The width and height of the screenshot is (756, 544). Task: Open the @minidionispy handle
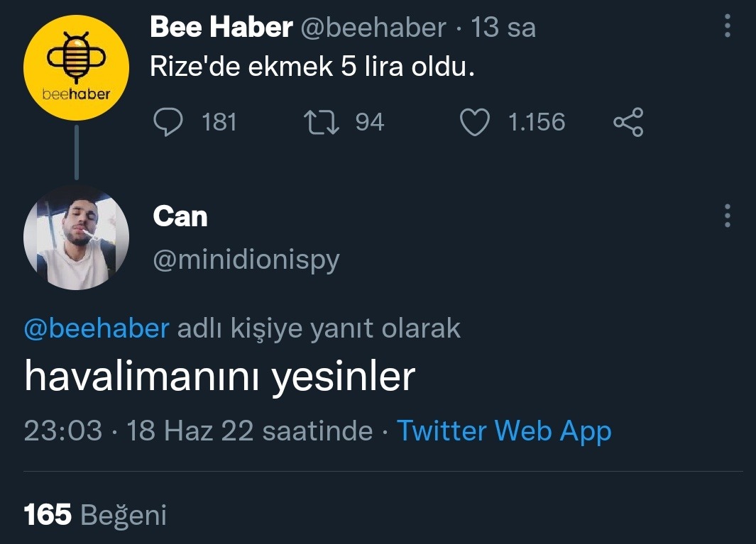(246, 260)
